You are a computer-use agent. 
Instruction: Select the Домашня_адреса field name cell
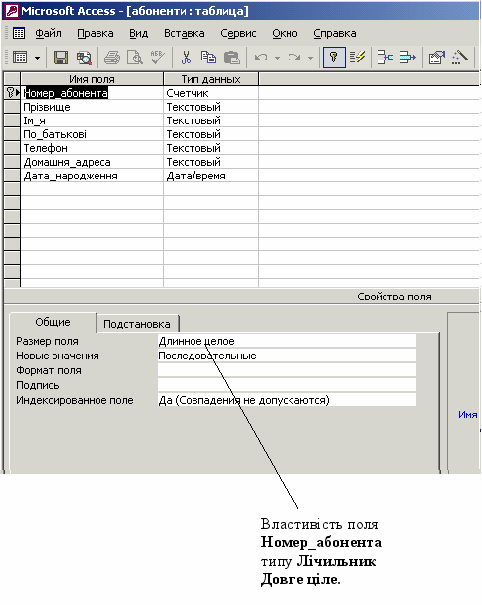point(92,162)
